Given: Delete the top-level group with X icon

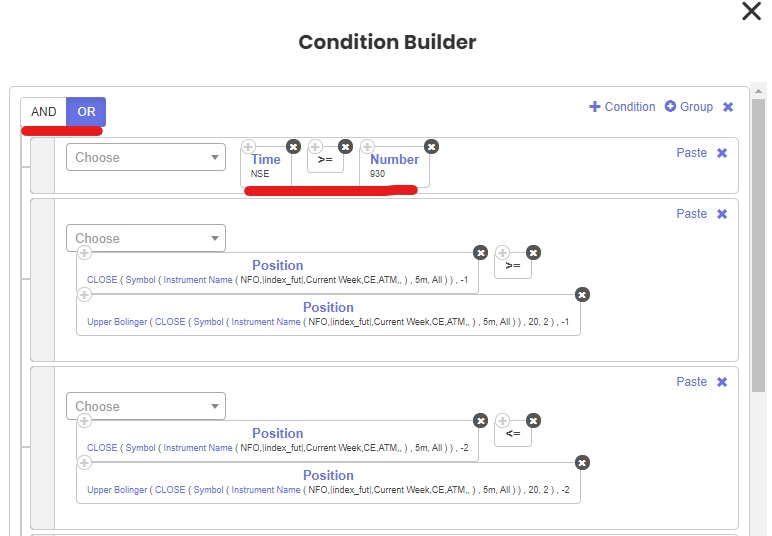Looking at the screenshot, I should 728,107.
